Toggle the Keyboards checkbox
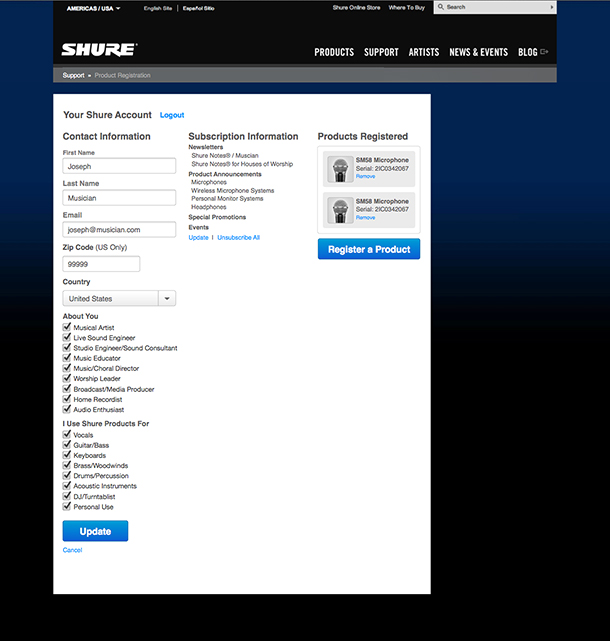This screenshot has height=641, width=610. click(x=67, y=455)
